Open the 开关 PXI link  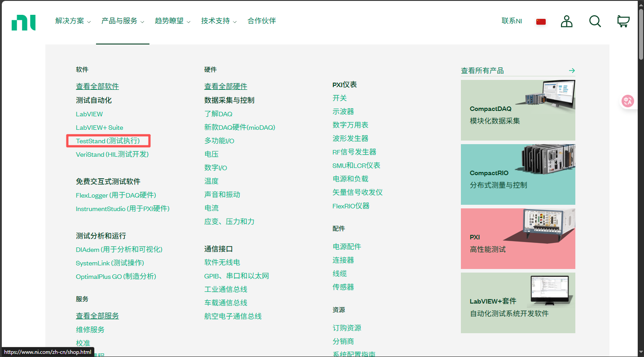(340, 98)
